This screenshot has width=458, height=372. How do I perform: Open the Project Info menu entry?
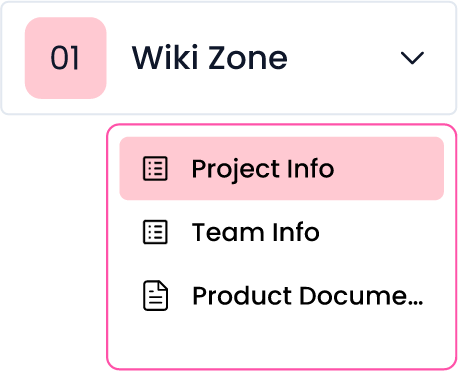[x=282, y=168]
